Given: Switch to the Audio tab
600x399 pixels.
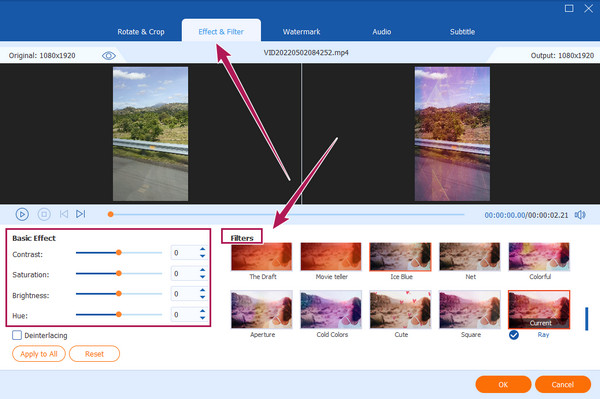Looking at the screenshot, I should point(382,32).
